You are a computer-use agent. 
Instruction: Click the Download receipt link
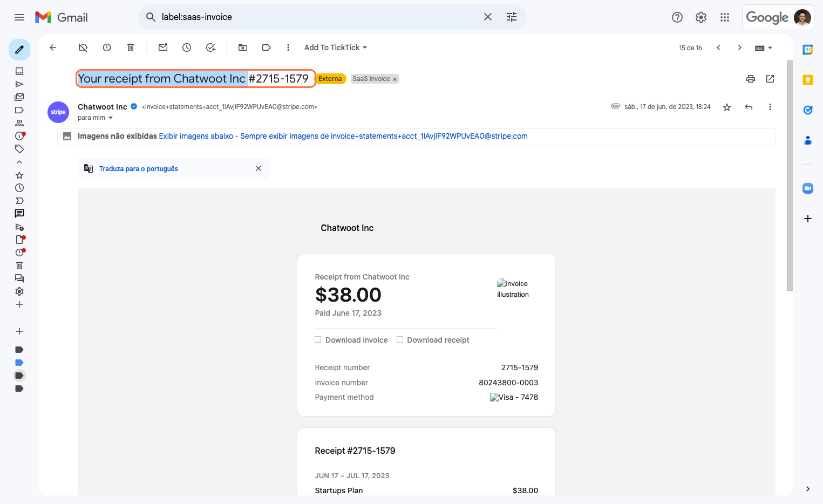[438, 340]
